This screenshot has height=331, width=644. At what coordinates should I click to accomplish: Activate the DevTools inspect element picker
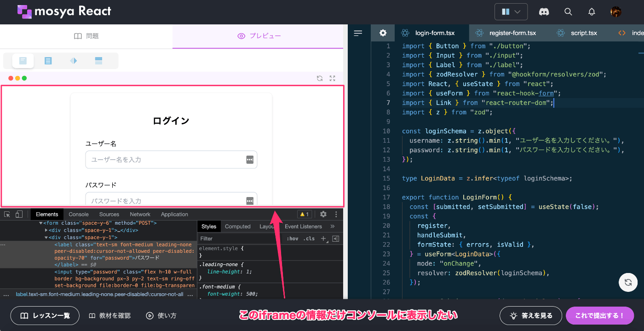[7, 214]
